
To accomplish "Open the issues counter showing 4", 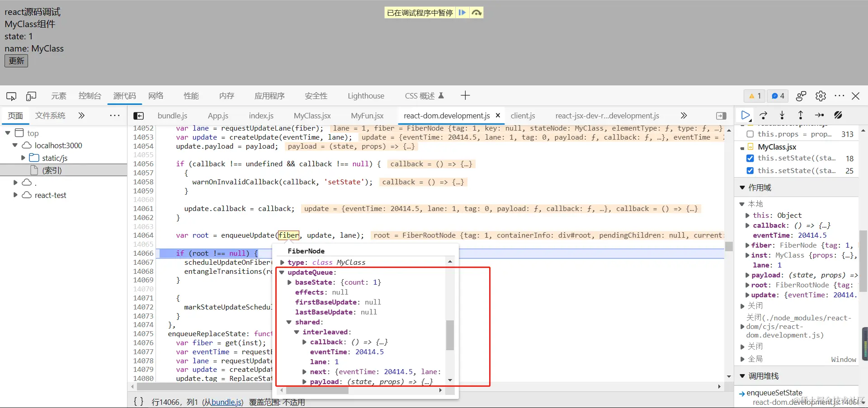I will click(x=778, y=96).
